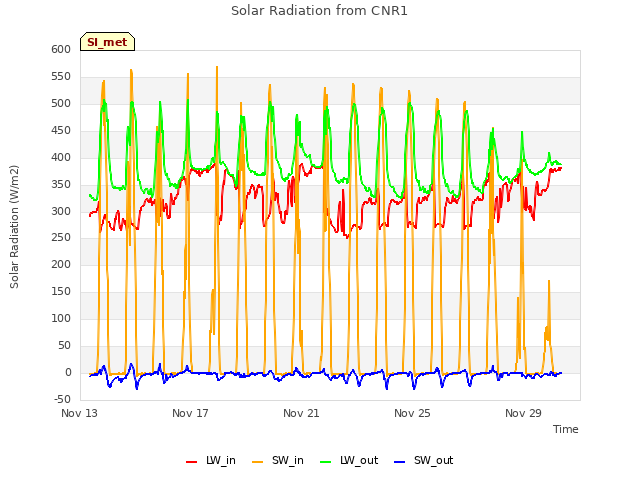This screenshot has height=480, width=640.
Task: Toggle the SW_in series legend label
Action: coord(288,460)
